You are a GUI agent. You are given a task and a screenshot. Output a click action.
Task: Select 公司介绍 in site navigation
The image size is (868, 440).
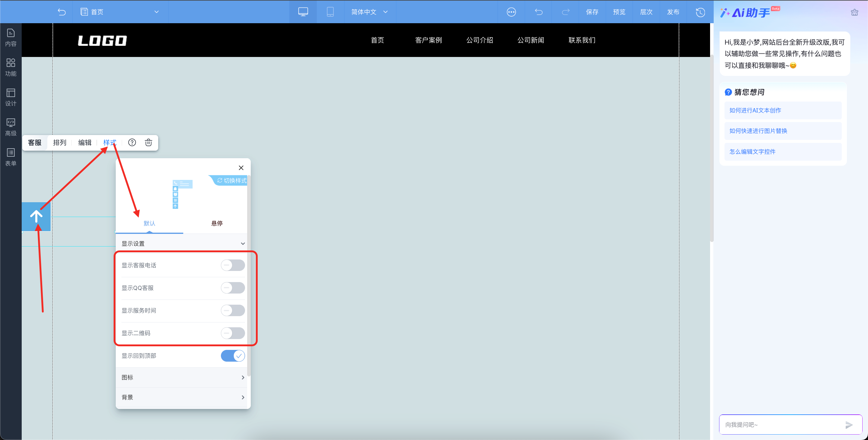pos(480,40)
